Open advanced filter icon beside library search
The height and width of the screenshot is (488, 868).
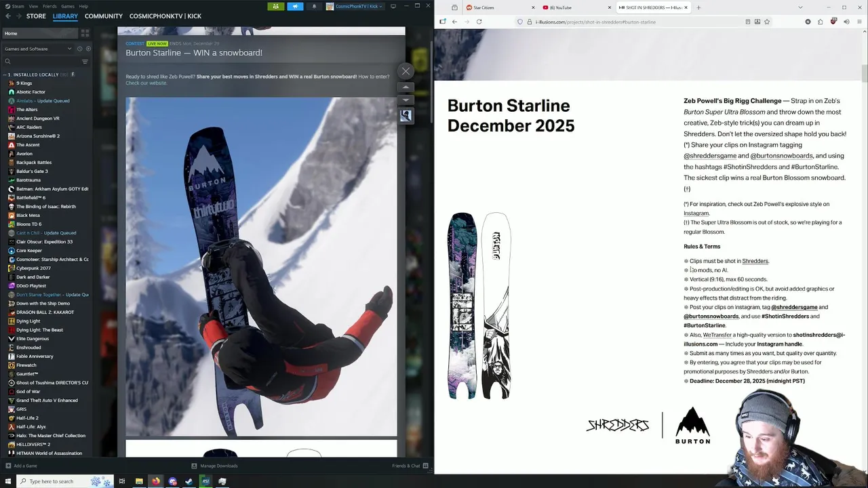point(85,62)
